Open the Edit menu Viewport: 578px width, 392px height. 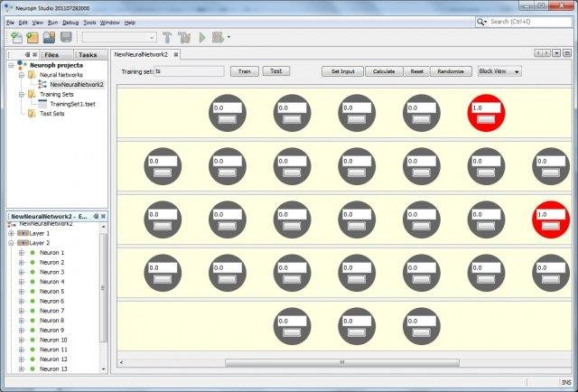pos(23,23)
